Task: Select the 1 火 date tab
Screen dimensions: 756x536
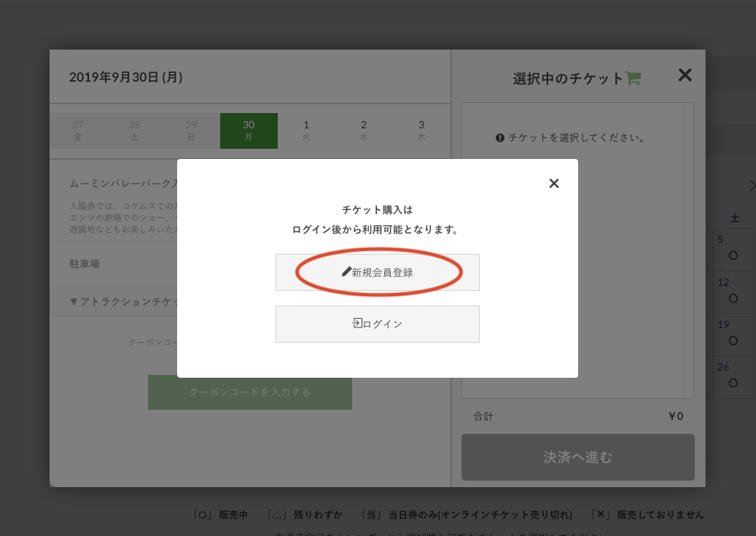Action: click(x=306, y=131)
